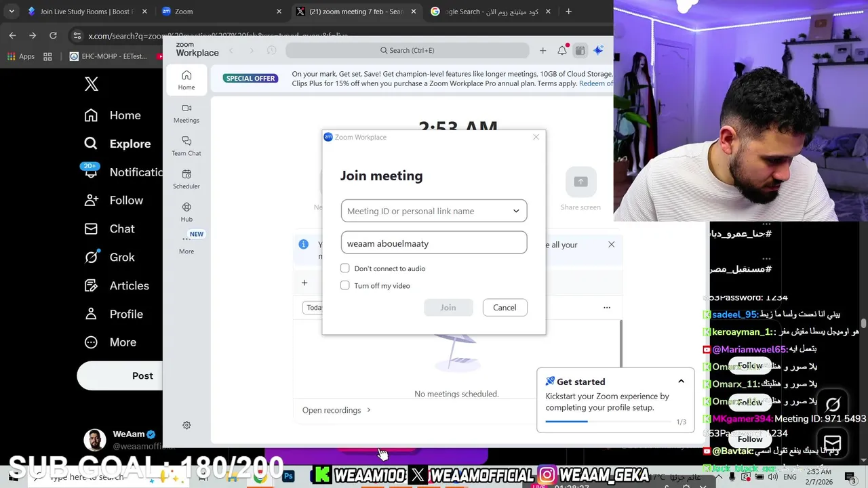This screenshot has height=488, width=868.
Task: Open Profile in X sidebar
Action: (x=113, y=314)
